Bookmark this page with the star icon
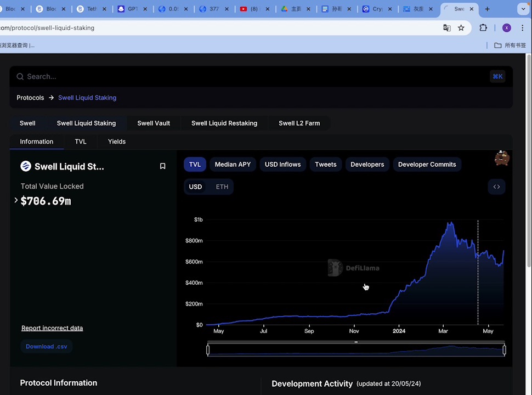 pos(461,28)
